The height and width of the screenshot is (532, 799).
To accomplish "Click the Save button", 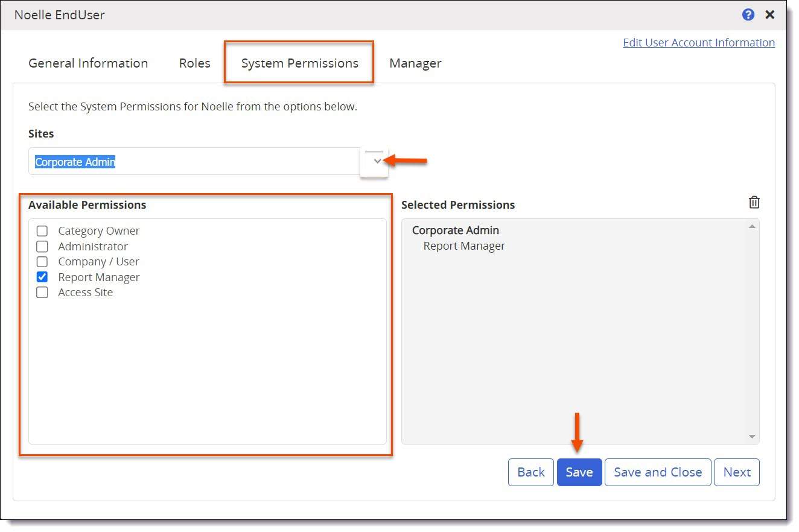I will point(579,472).
